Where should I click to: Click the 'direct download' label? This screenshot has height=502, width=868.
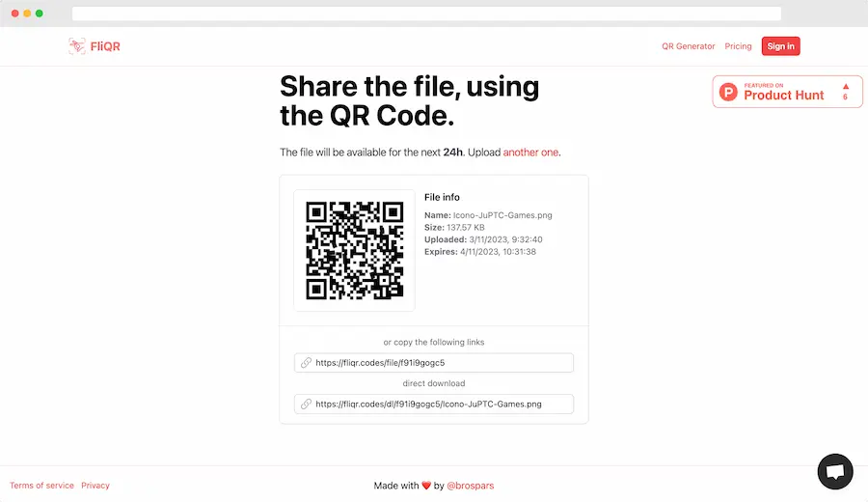(434, 383)
